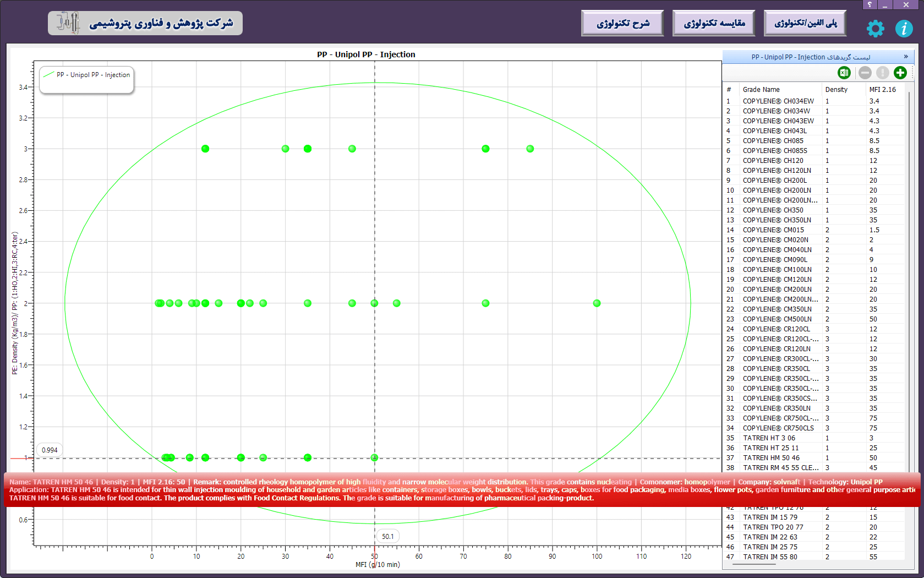Click the help question mark in the title bar
Viewport: 924px width, 578px height.
(870, 4)
